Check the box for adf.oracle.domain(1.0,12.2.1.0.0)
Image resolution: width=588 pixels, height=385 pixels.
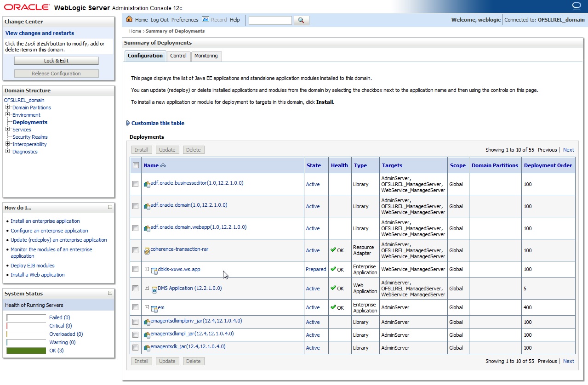click(x=135, y=206)
